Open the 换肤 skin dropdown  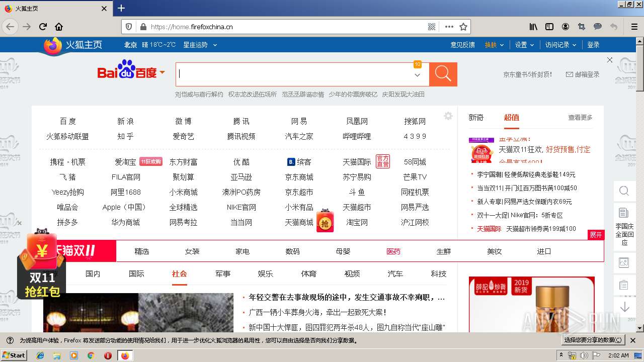point(495,45)
